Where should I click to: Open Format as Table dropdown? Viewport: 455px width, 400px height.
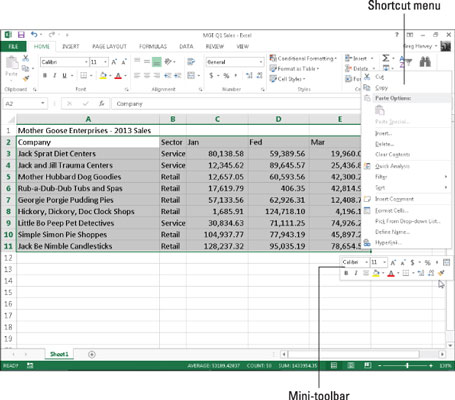click(294, 69)
